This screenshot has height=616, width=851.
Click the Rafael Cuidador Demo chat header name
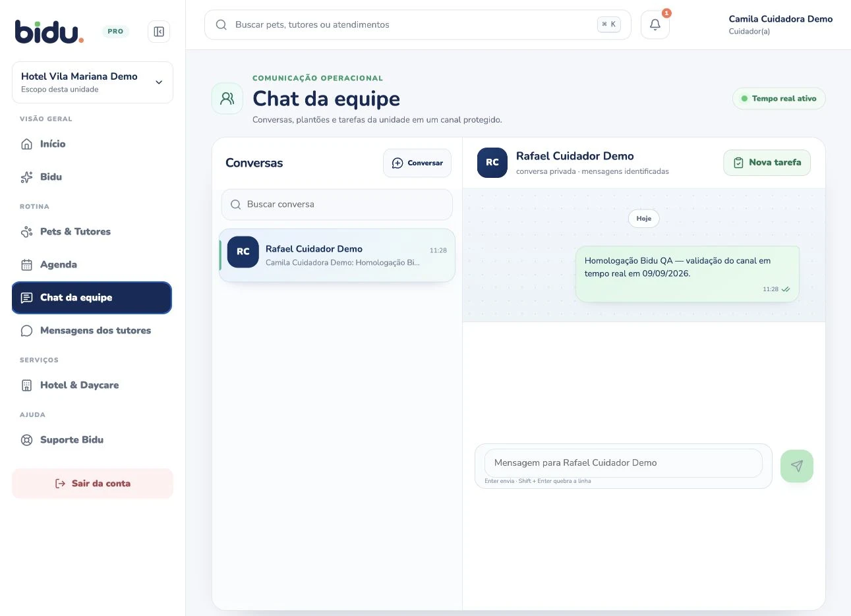(575, 156)
